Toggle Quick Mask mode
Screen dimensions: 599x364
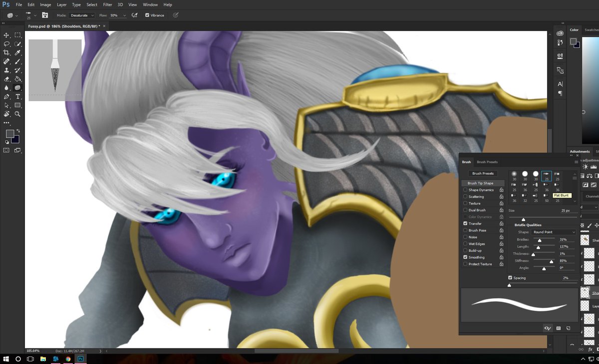pos(6,150)
